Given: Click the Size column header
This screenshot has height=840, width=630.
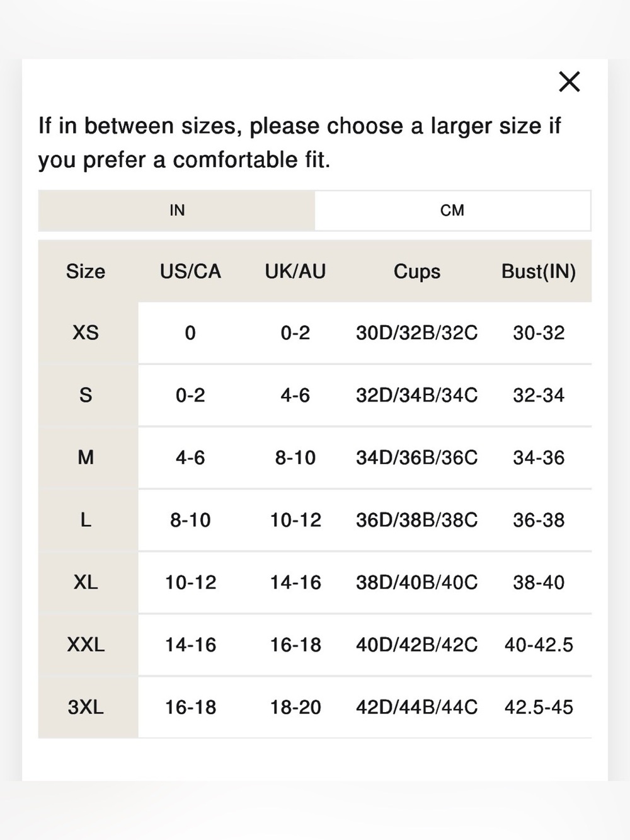Looking at the screenshot, I should pyautogui.click(x=86, y=272).
